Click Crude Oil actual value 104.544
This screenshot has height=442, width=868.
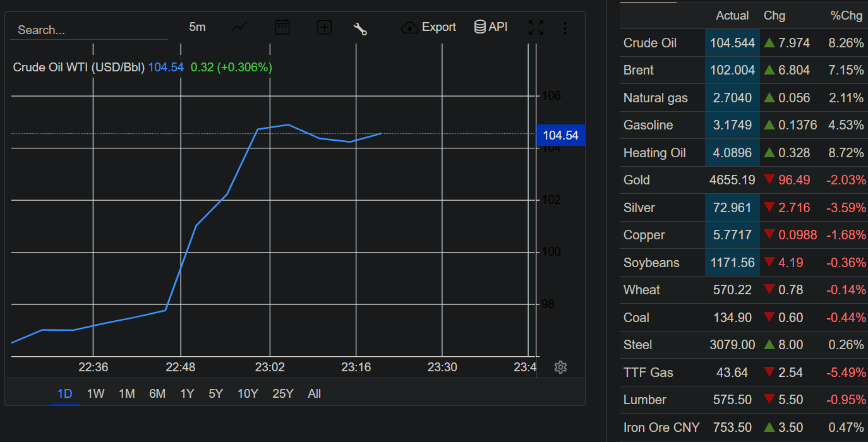(x=732, y=43)
